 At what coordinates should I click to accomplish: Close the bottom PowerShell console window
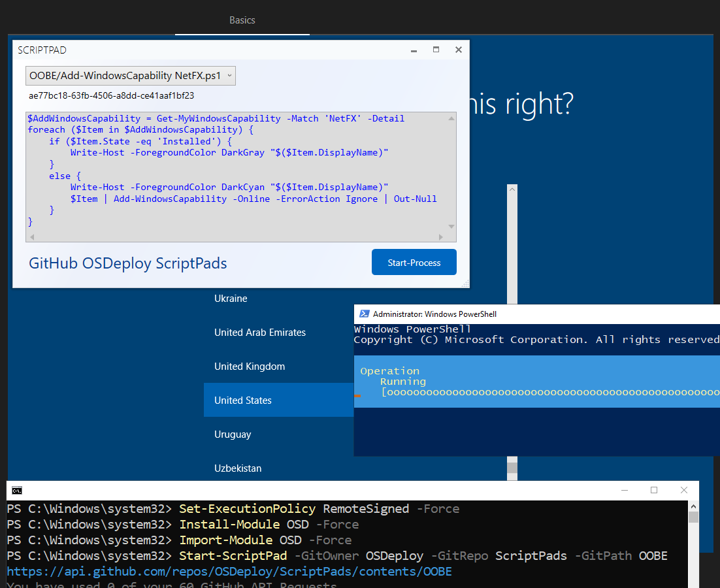click(x=683, y=490)
